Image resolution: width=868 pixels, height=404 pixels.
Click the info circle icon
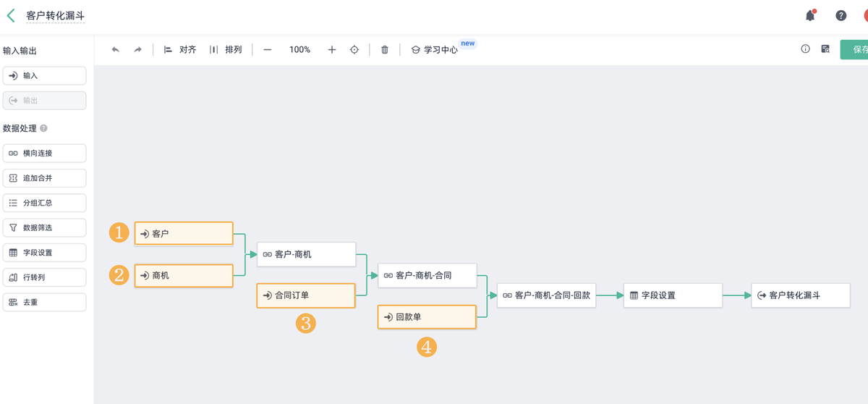tap(805, 49)
